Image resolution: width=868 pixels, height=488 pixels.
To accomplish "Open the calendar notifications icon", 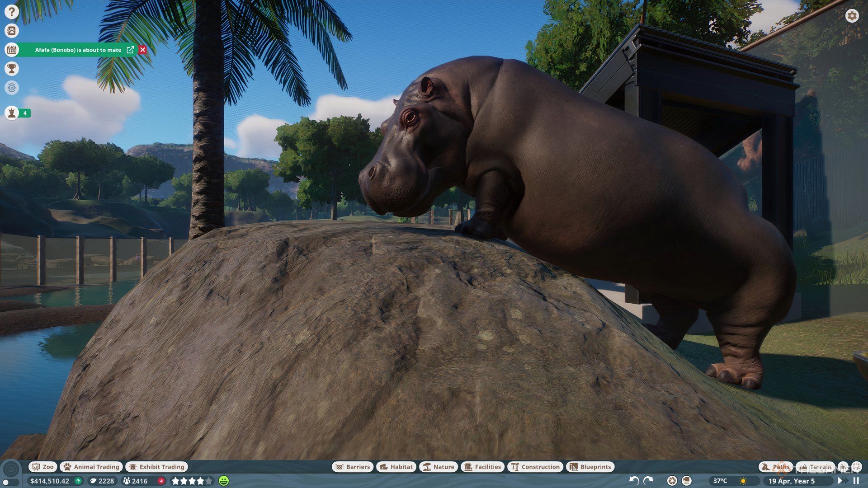I will (12, 50).
